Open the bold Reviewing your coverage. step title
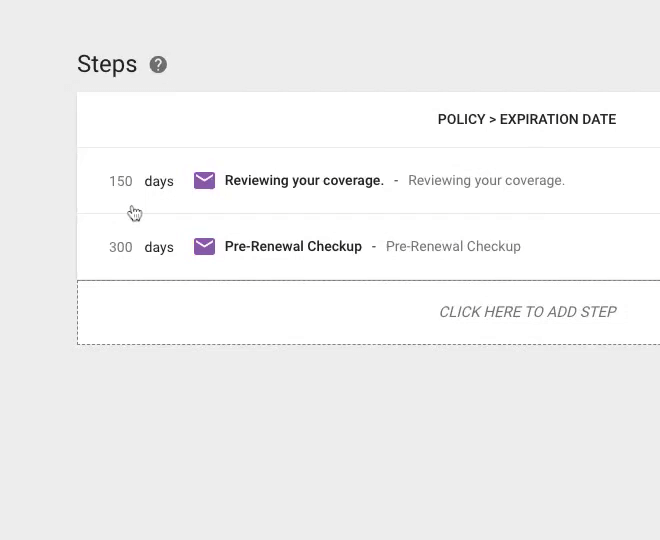 [304, 180]
